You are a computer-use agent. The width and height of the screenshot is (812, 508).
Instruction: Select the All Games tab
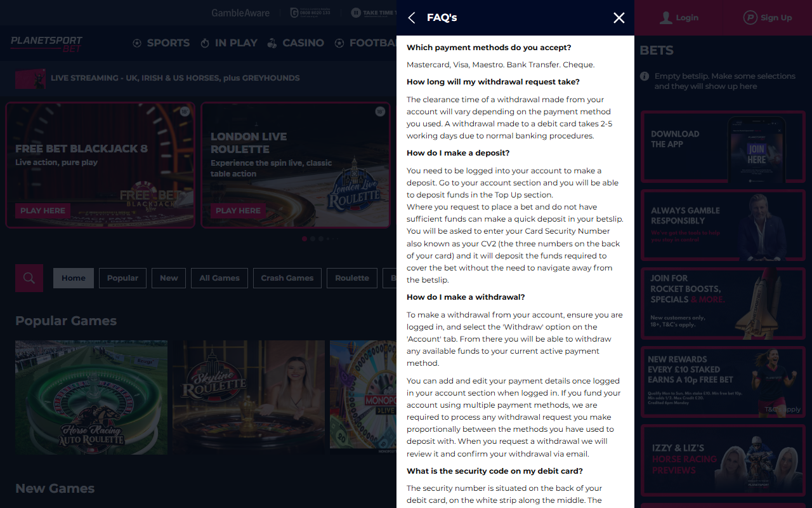click(219, 278)
